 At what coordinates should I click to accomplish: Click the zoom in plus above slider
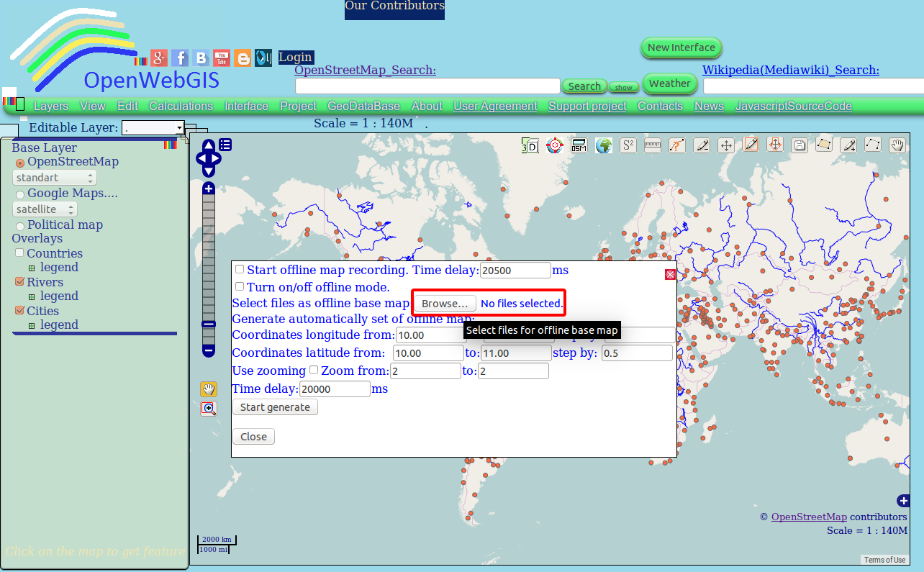tap(209, 189)
